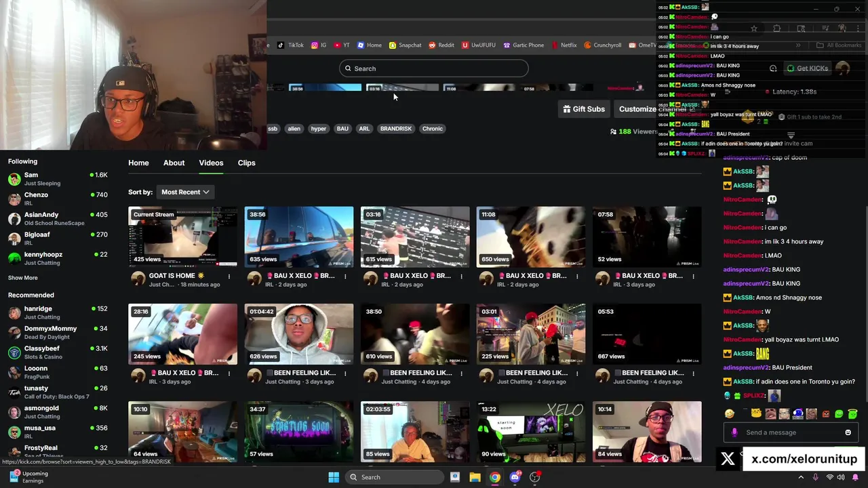Open options menu for the 28:16 video
The height and width of the screenshot is (488, 868).
click(229, 373)
